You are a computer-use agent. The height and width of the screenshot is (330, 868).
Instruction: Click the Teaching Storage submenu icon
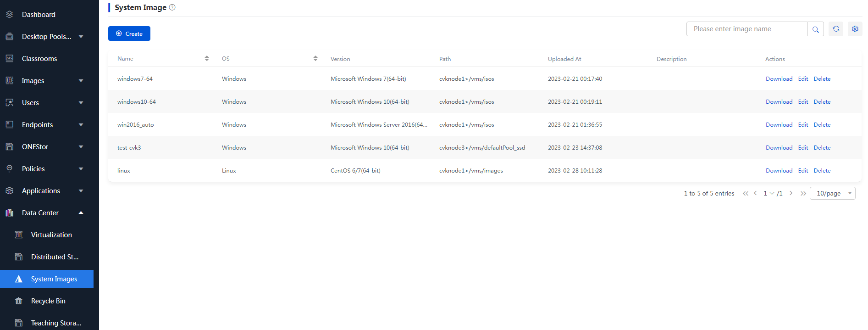point(18,323)
